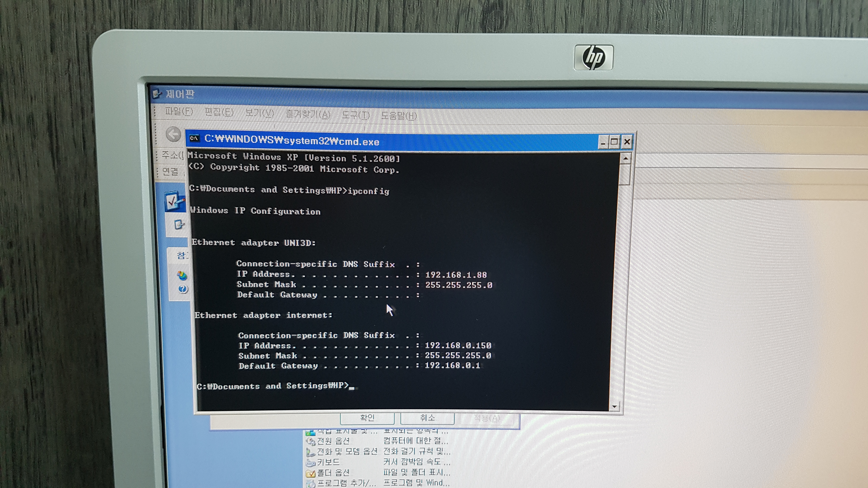The width and height of the screenshot is (868, 488).
Task: Click the gateway value 192.168.0.1
Action: tap(453, 365)
